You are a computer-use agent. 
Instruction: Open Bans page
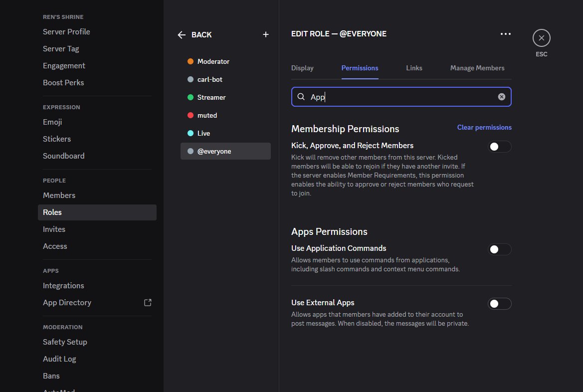point(97,376)
